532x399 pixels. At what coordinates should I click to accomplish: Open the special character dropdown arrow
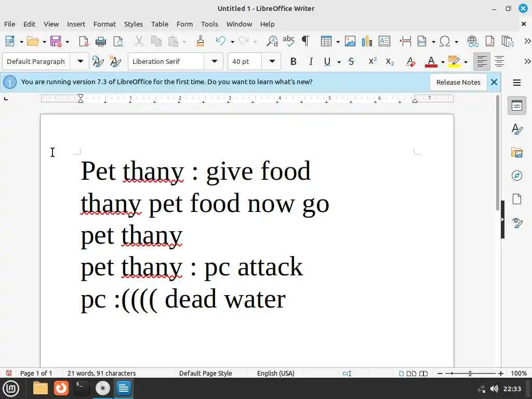point(456,42)
